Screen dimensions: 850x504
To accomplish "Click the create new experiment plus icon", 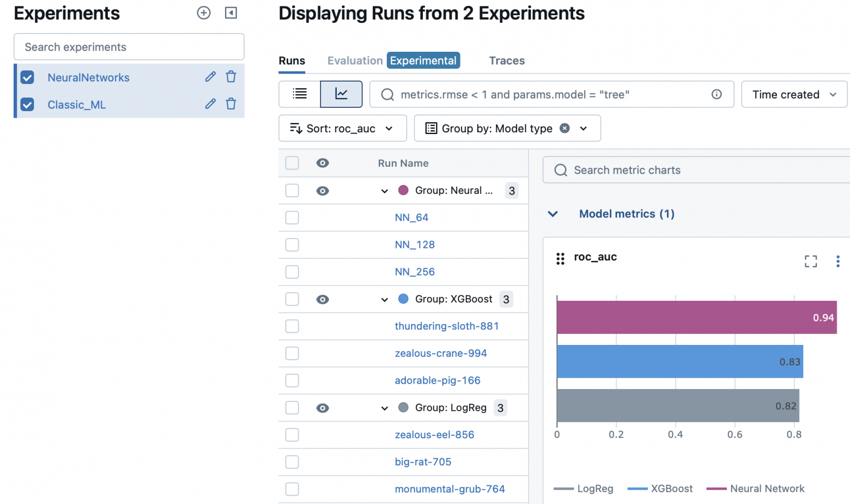I will tap(204, 13).
